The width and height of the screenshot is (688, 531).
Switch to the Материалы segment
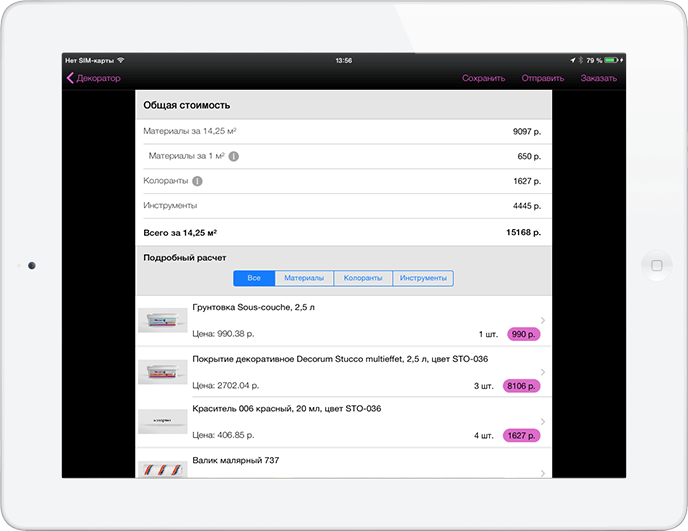(304, 278)
